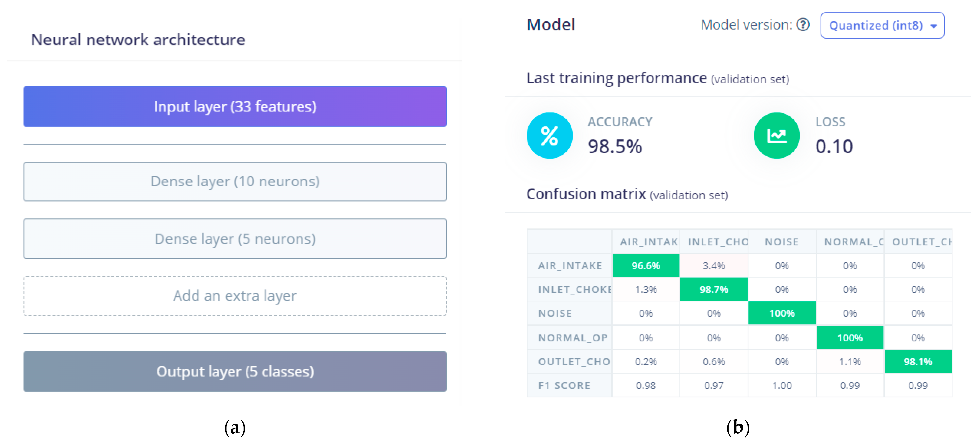Select the Dense layer (5 neurons) block
Image resolution: width=980 pixels, height=444 pixels.
[235, 239]
